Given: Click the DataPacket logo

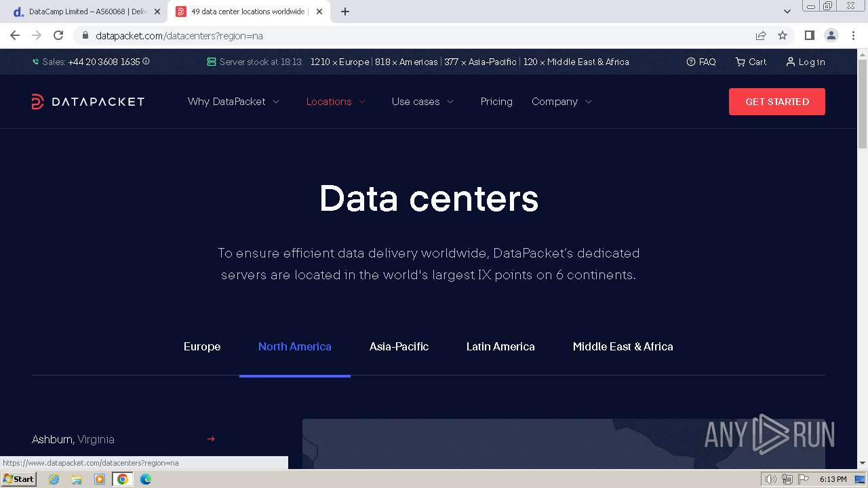Looking at the screenshot, I should [x=87, y=102].
